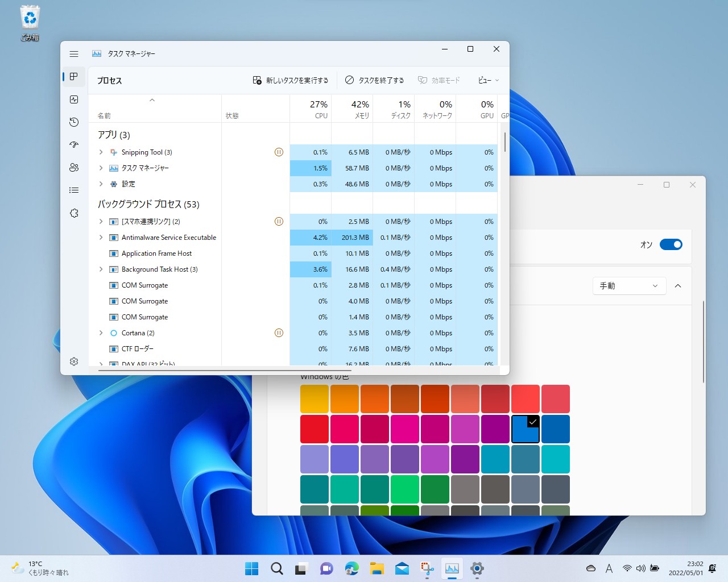Sort processes by the ネットワーク column
This screenshot has height=582, width=728.
click(435, 109)
